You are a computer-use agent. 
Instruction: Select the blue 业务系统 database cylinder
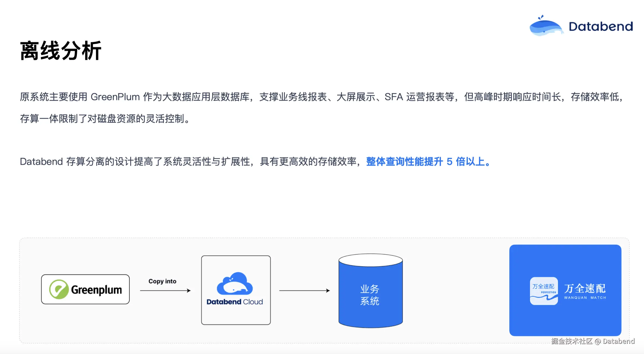pos(370,295)
